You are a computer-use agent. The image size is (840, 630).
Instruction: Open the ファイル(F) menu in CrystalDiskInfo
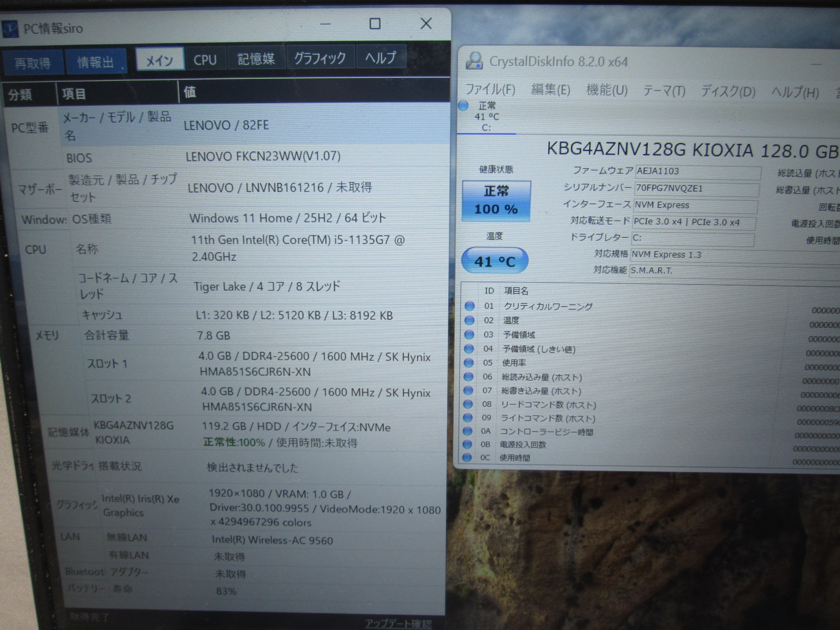click(x=490, y=89)
